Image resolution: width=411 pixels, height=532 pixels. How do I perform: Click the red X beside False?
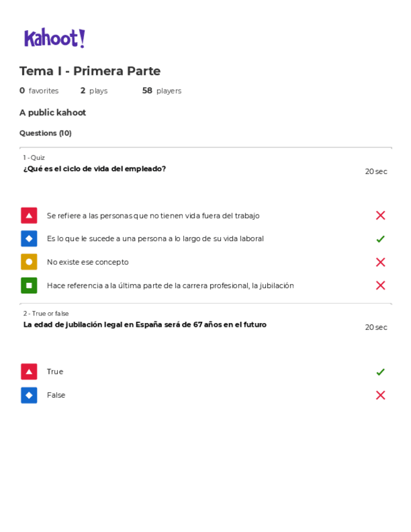point(380,395)
